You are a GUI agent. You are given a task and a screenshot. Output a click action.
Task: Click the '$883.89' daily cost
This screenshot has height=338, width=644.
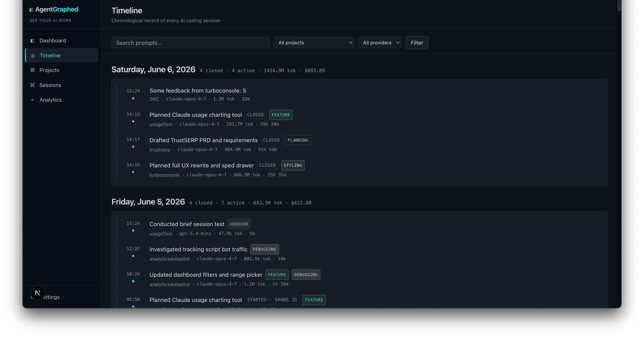[x=315, y=71]
